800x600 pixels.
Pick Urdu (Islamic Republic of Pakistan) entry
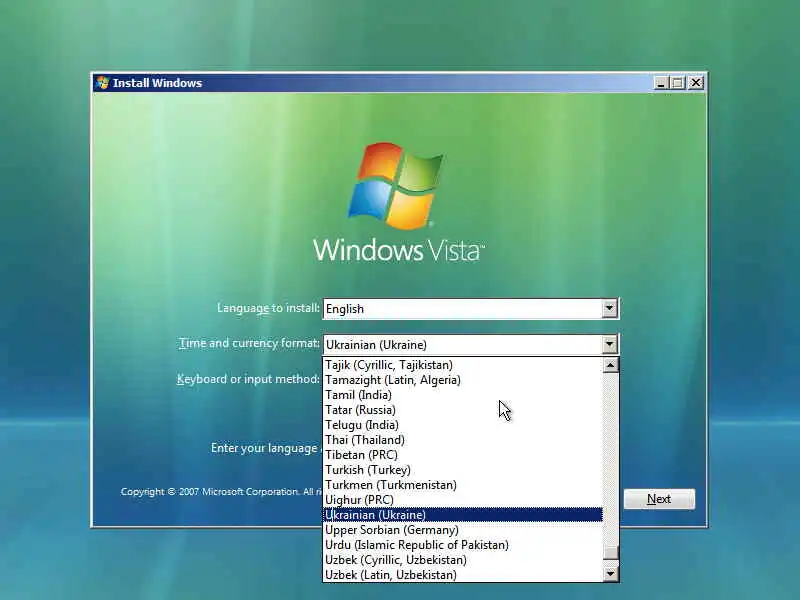point(463,545)
